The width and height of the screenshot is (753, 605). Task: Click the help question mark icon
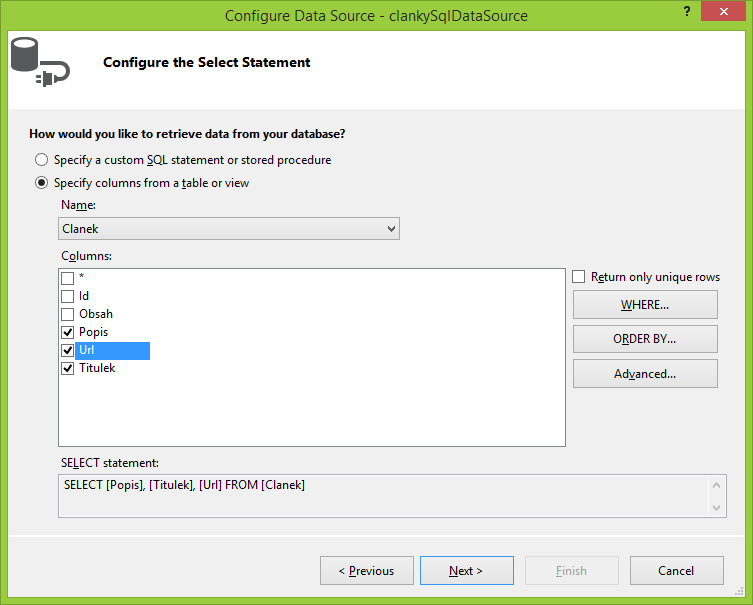tap(687, 12)
